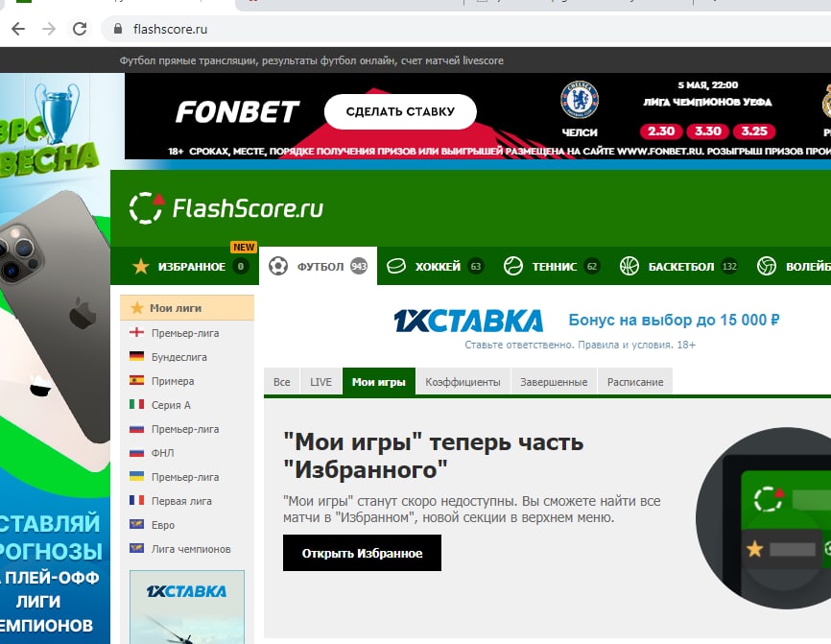Open the Коэффициенты tab

[463, 382]
